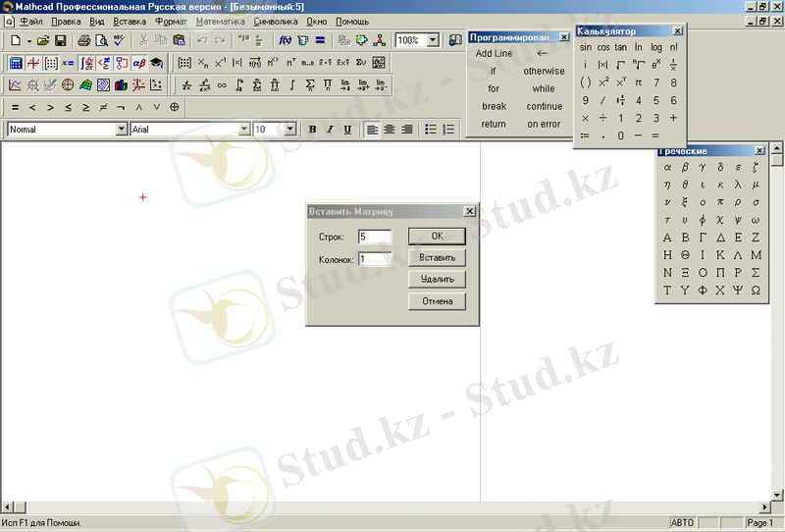This screenshot has width=785, height=532.
Task: Toggle numbered list
Action: tap(448, 130)
